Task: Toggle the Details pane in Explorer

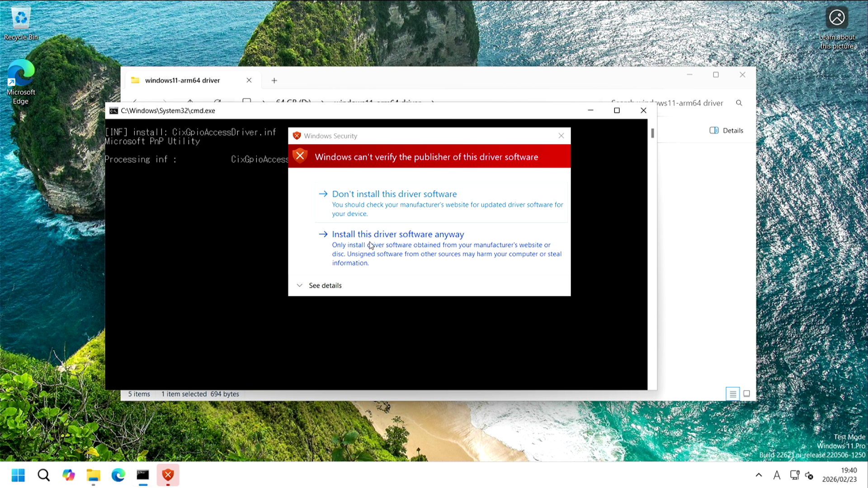Action: pos(726,131)
